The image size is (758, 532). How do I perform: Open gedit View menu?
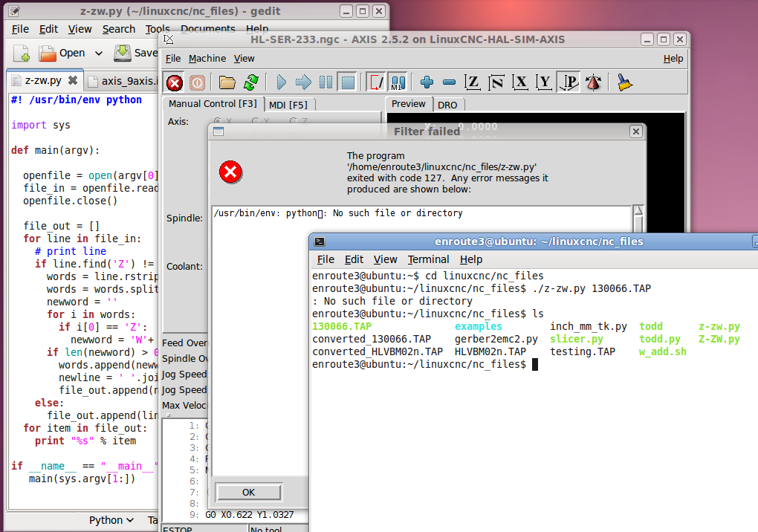(x=80, y=29)
